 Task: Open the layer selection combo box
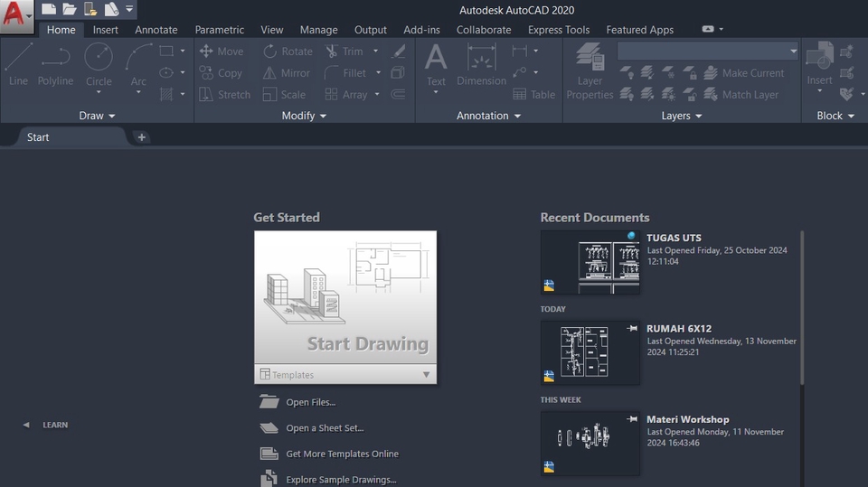tap(708, 51)
